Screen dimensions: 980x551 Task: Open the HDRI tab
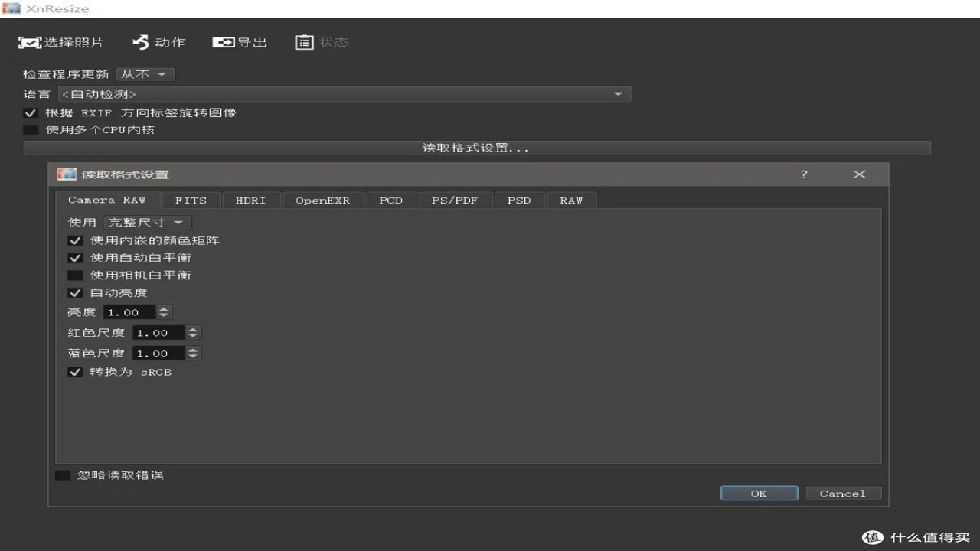coord(251,201)
